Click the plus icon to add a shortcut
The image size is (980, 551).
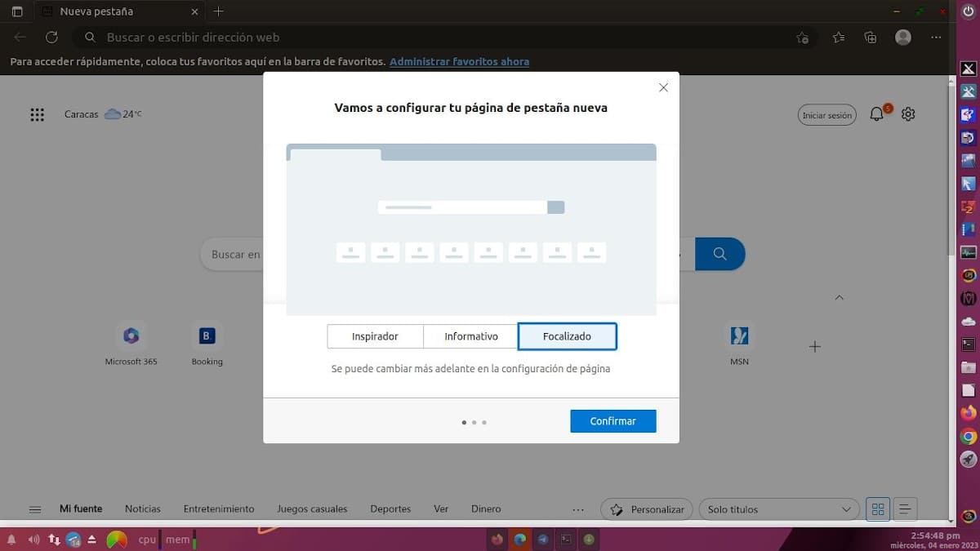[814, 346]
